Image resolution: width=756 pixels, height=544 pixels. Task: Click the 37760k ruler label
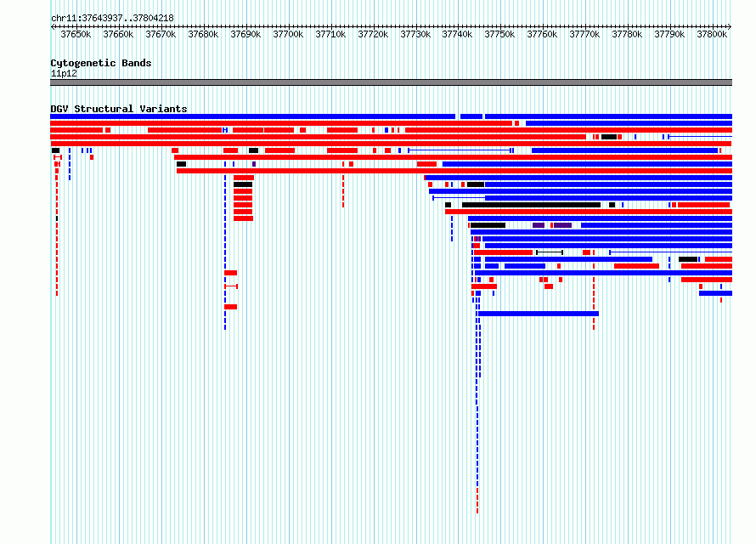[x=542, y=35]
